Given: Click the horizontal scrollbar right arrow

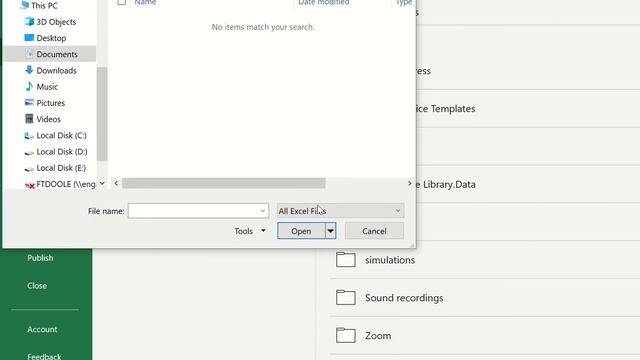Looking at the screenshot, I should pyautogui.click(x=409, y=184).
